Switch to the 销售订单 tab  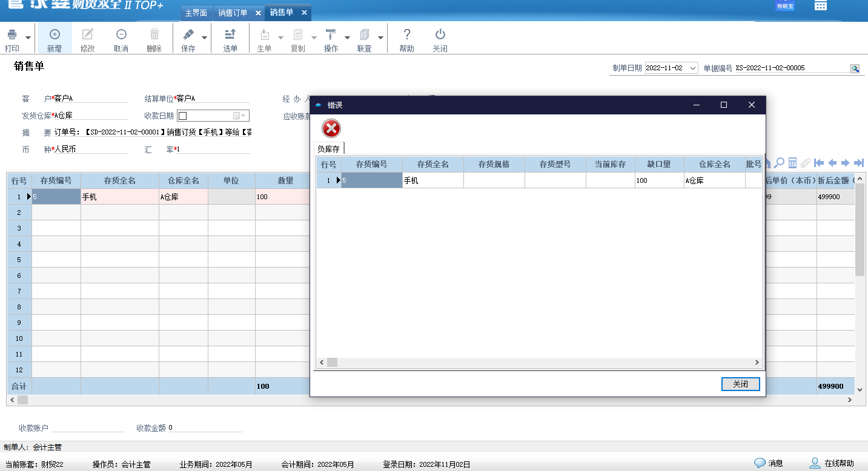pyautogui.click(x=233, y=13)
